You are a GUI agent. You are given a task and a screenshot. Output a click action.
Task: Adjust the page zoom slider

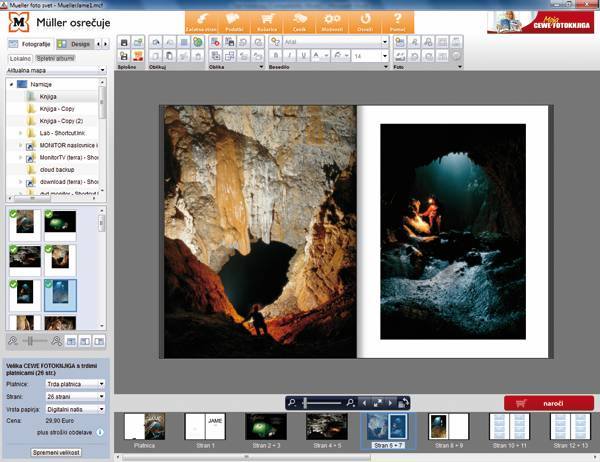321,403
